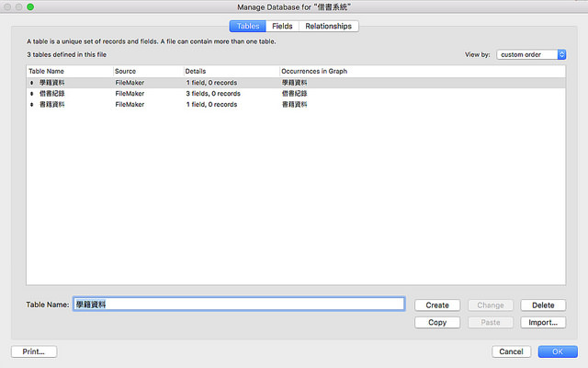The height and width of the screenshot is (368, 588).
Task: Click the Copy button
Action: point(437,323)
